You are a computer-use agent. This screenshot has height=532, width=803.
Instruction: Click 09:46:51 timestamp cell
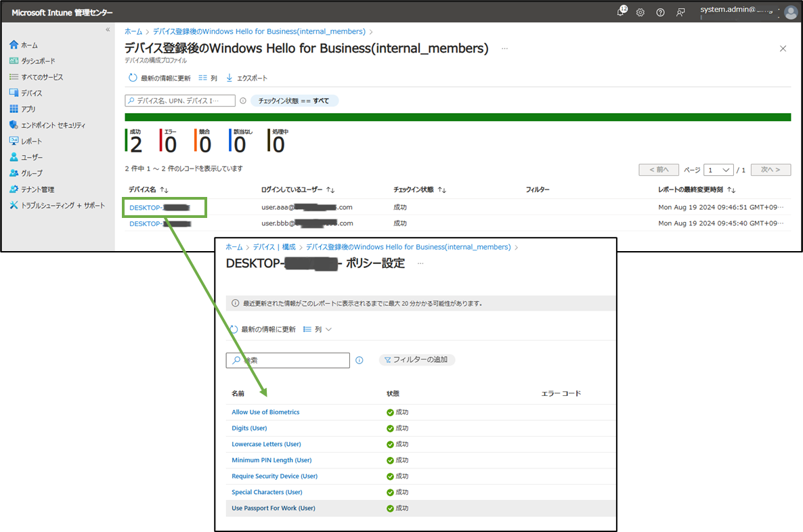coord(721,207)
